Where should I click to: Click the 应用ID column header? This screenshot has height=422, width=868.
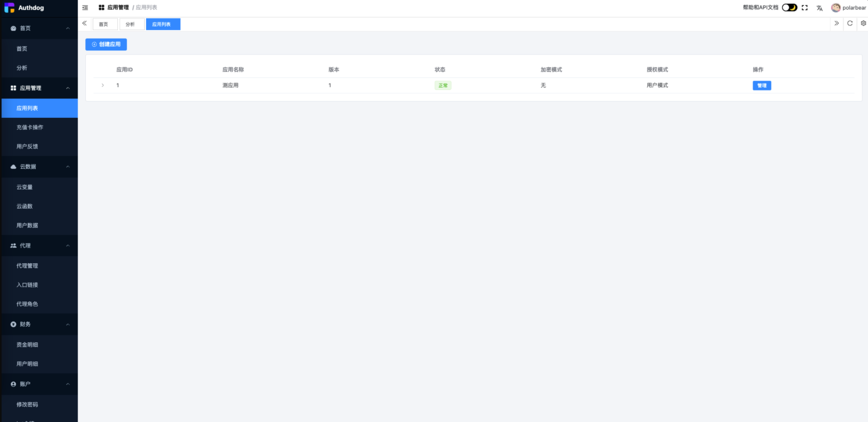pyautogui.click(x=124, y=70)
